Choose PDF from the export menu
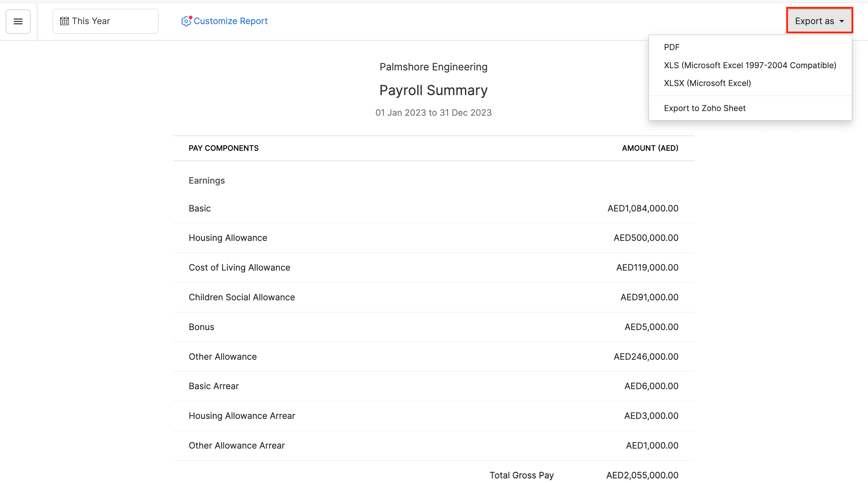This screenshot has width=868, height=483. (x=671, y=47)
